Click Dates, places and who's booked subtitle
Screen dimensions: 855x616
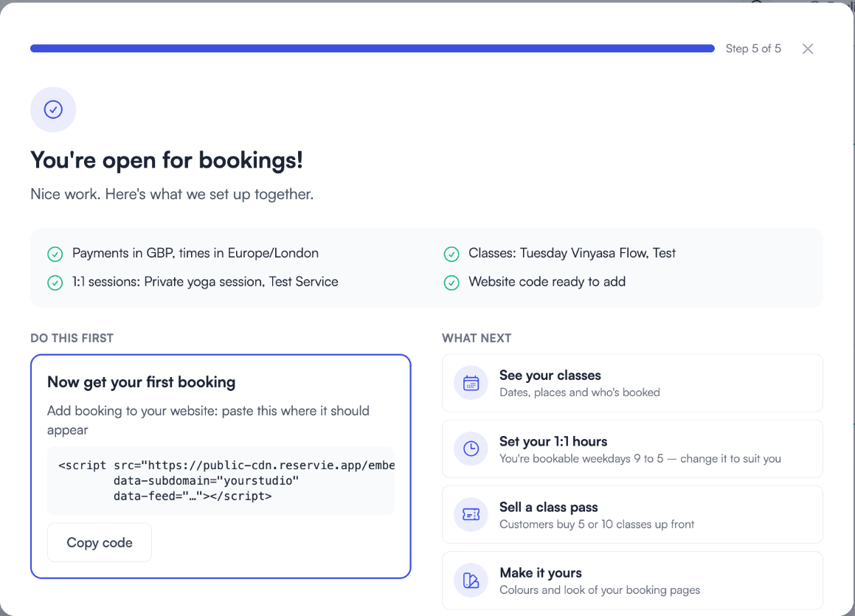point(580,392)
